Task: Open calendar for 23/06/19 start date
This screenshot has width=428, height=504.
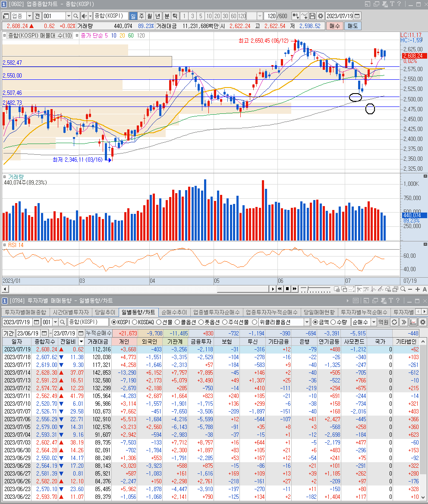Action: 44,333
